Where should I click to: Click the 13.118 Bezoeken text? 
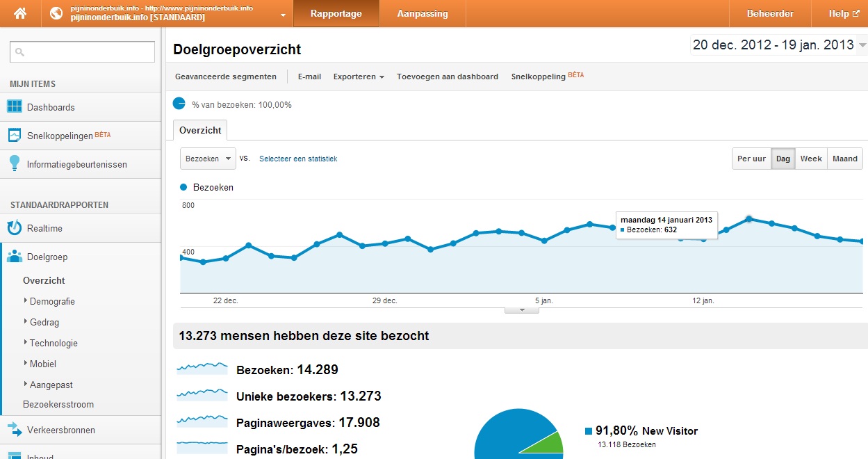[x=626, y=444]
